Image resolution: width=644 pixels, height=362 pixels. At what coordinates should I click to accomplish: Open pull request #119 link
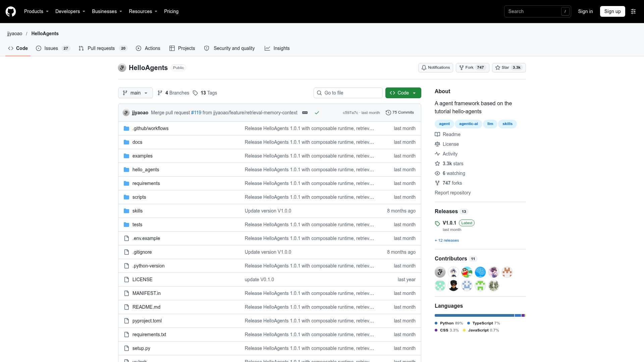click(x=196, y=113)
